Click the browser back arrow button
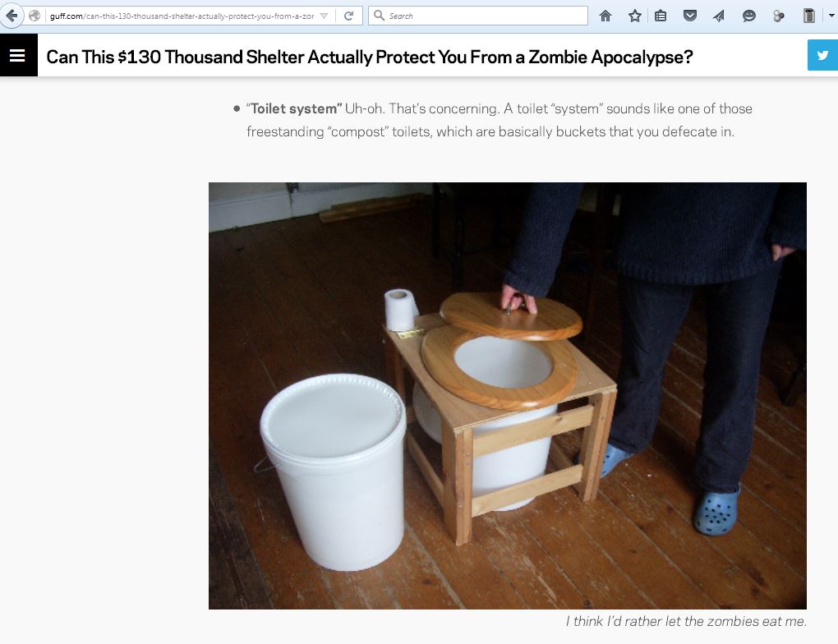Viewport: 838px width, 644px height. click(12, 16)
